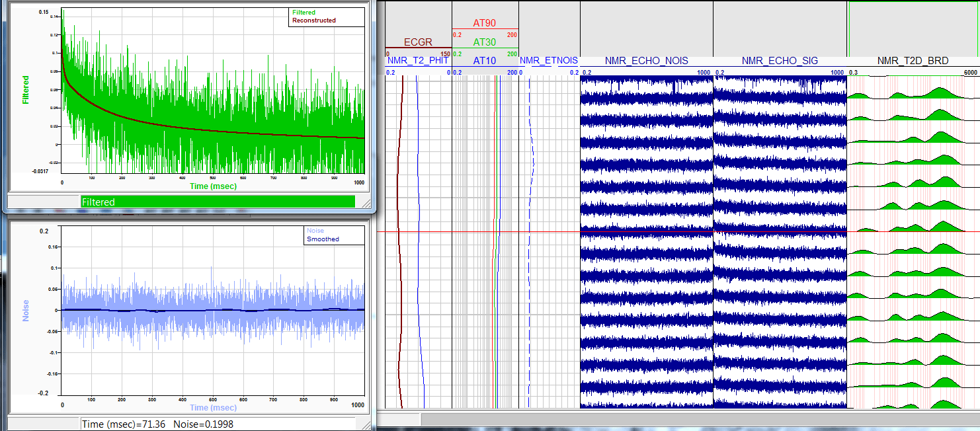980x431 pixels.
Task: Click the AT10 curve header
Action: pos(485,61)
